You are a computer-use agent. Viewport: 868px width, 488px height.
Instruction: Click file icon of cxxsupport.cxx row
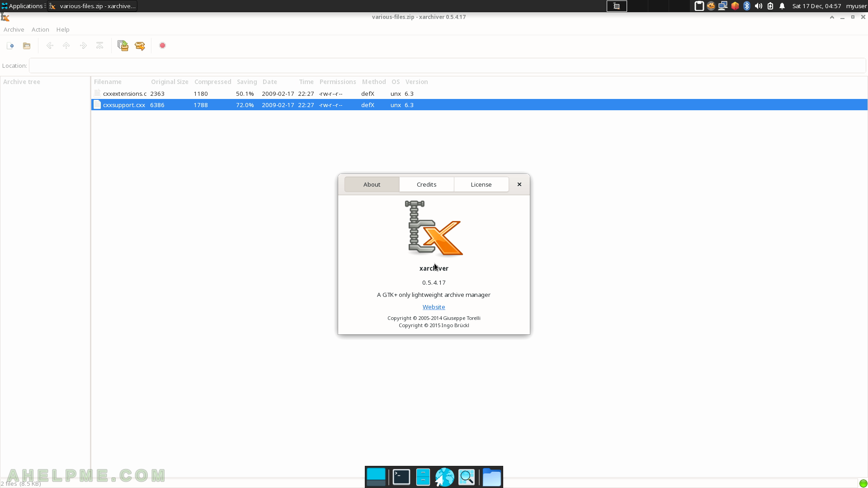tap(97, 105)
